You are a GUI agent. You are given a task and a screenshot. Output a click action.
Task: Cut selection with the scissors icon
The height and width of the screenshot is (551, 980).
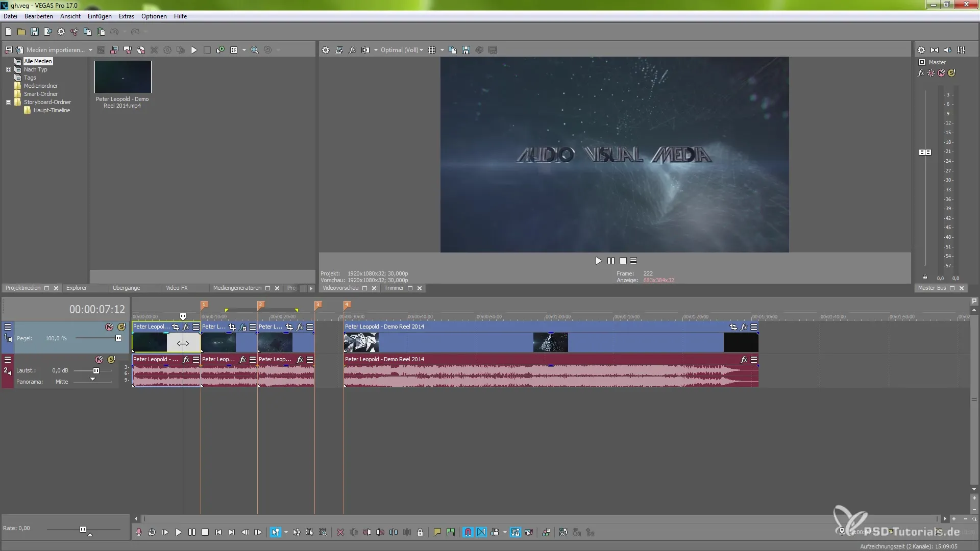(75, 32)
